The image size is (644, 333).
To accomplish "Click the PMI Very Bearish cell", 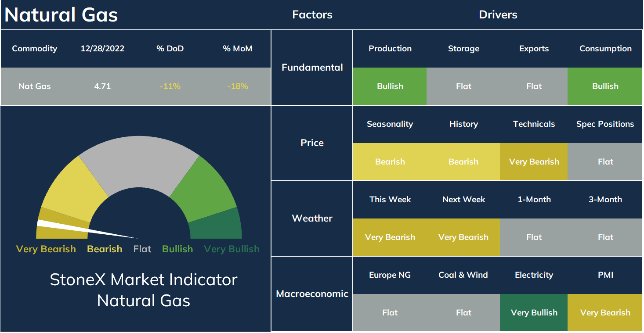I will click(605, 313).
